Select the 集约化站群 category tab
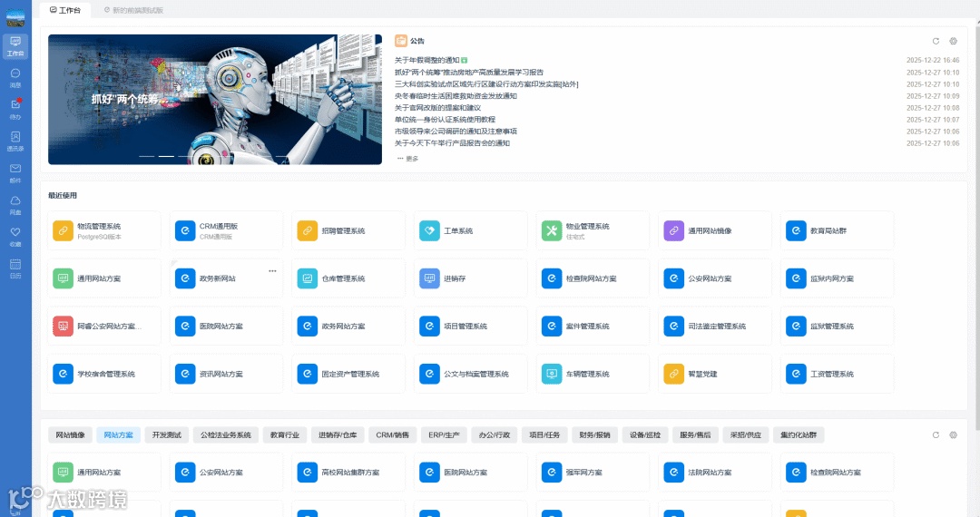 coord(799,435)
